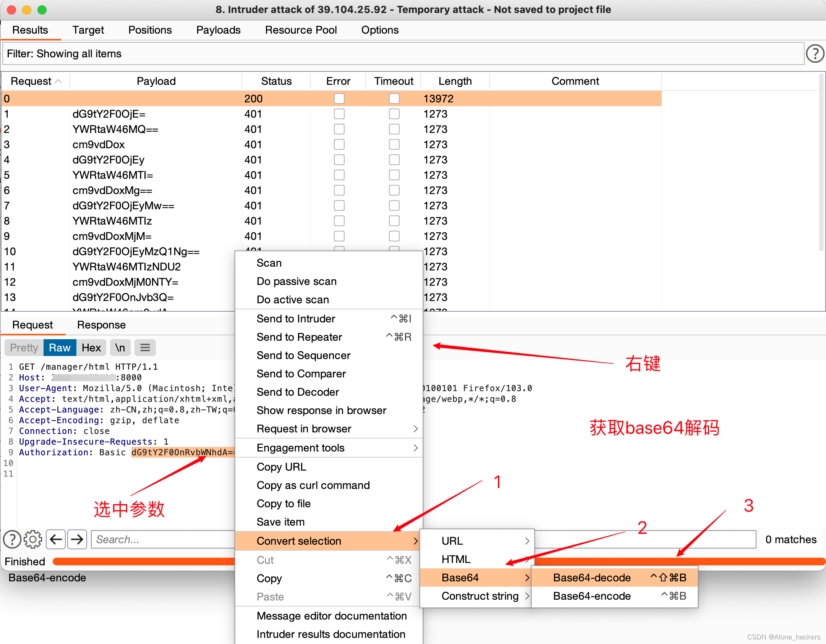Open the filter help question-mark icon

(x=815, y=54)
